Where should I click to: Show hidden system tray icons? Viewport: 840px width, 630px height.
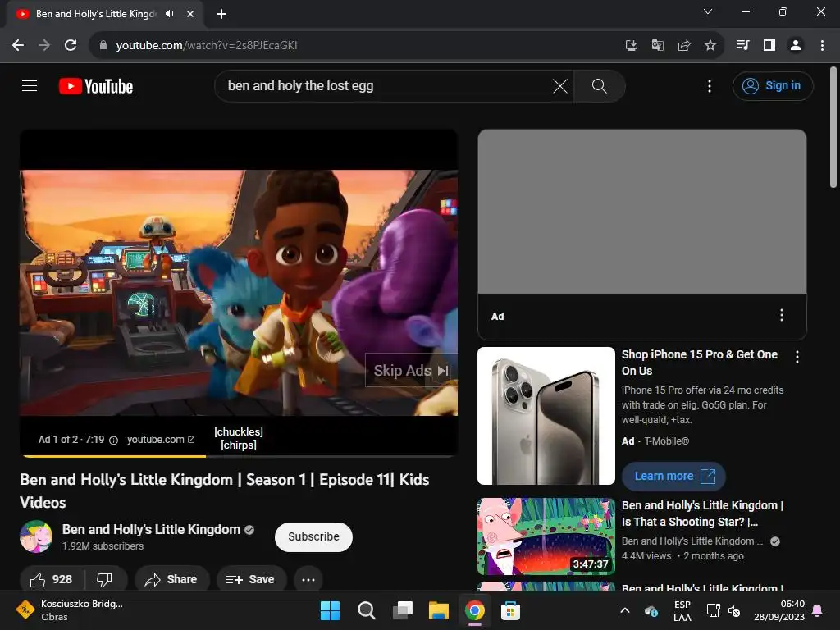pyautogui.click(x=624, y=610)
